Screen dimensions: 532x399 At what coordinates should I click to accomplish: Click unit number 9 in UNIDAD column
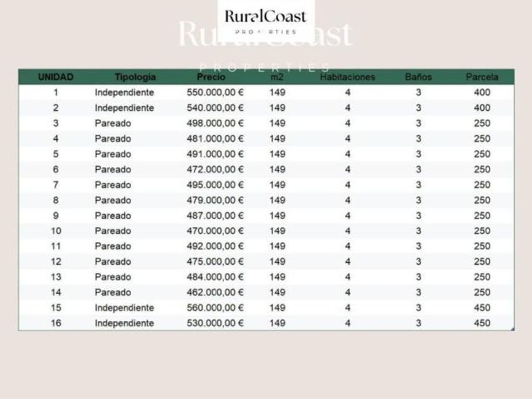click(56, 215)
